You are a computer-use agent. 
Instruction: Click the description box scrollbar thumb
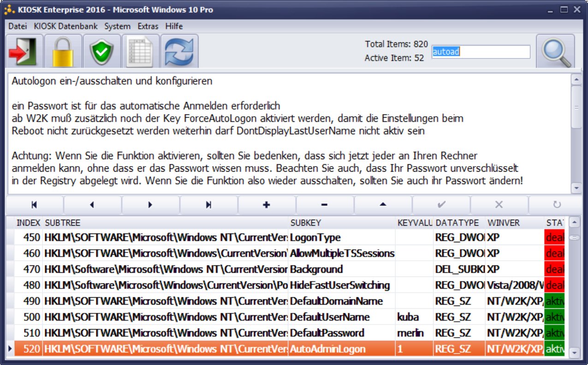[576, 107]
